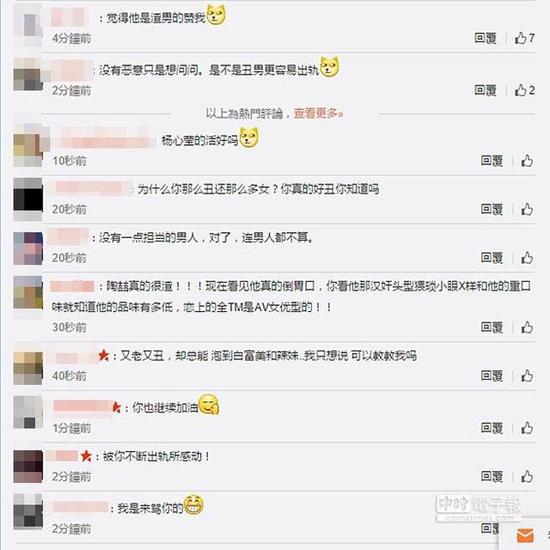Like the comment posted 30 seconds ago
Viewport: 550px width, 550px height.
527,327
